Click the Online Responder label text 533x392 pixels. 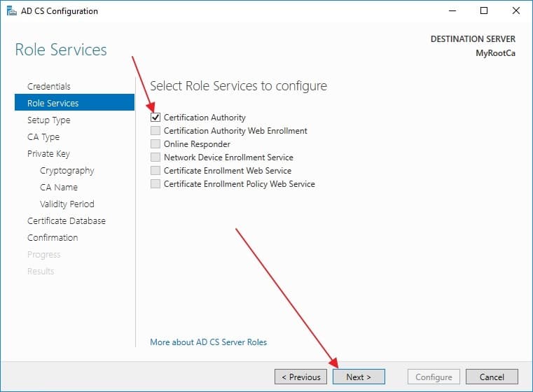[x=197, y=144]
